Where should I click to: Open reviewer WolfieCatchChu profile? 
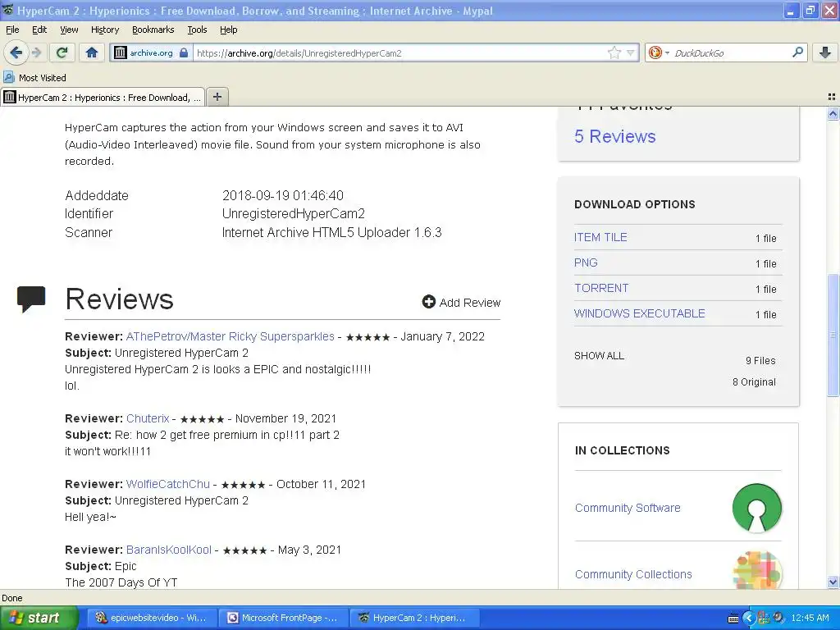tap(167, 484)
